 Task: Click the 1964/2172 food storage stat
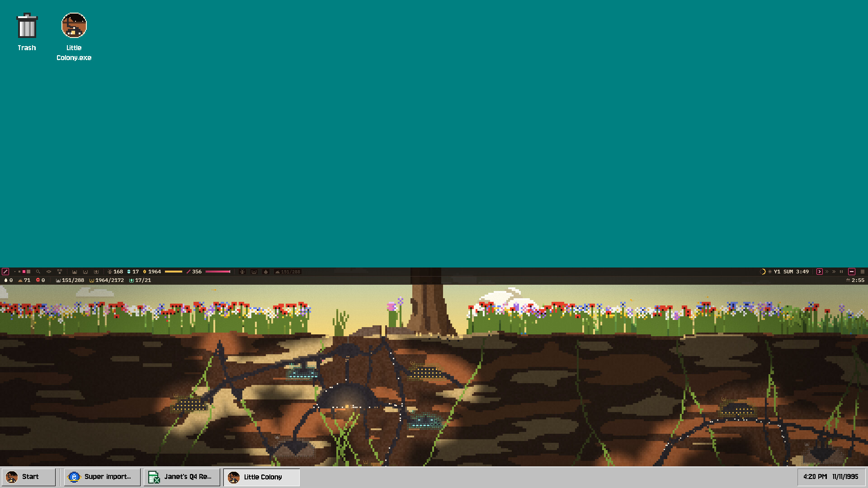tap(107, 280)
